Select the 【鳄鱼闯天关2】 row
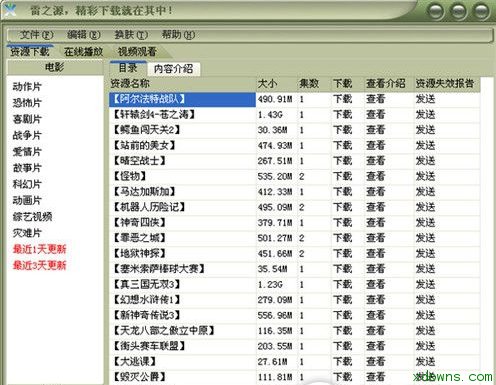This screenshot has height=385, width=496. pyautogui.click(x=182, y=130)
